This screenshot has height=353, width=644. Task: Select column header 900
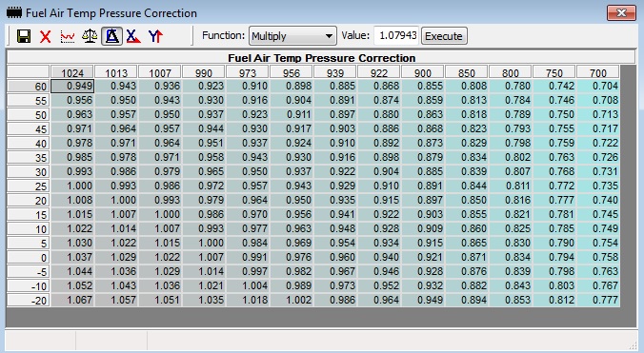point(423,72)
